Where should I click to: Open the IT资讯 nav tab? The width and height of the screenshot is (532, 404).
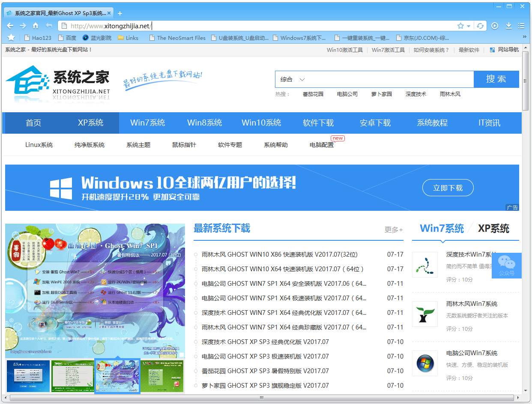pyautogui.click(x=489, y=123)
